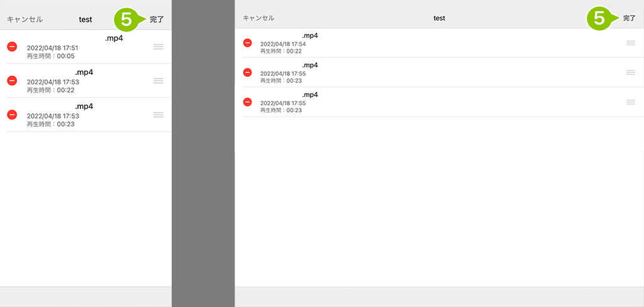Grab reorder handle of 17:53 00:23 video, left panel
644x307 pixels.
point(158,115)
